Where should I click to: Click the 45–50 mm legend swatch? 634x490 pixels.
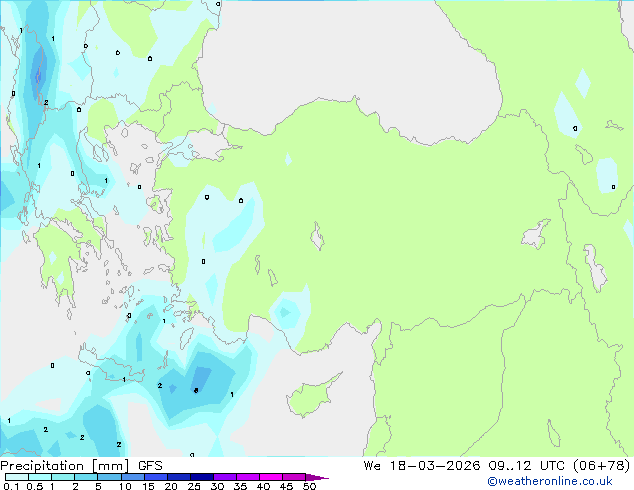(x=294, y=477)
